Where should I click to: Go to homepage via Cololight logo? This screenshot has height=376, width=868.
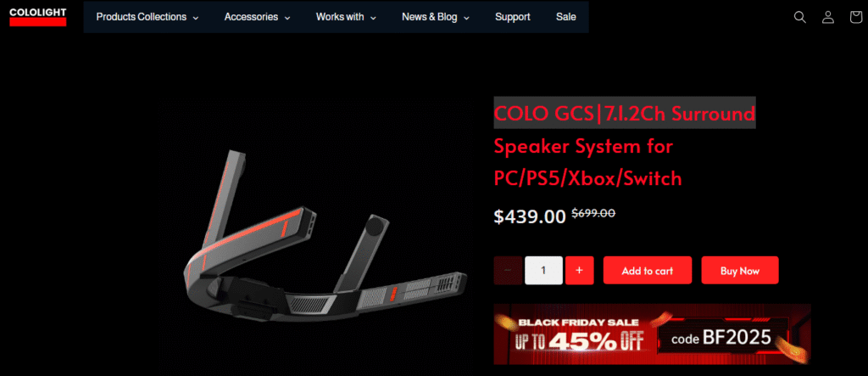point(37,17)
